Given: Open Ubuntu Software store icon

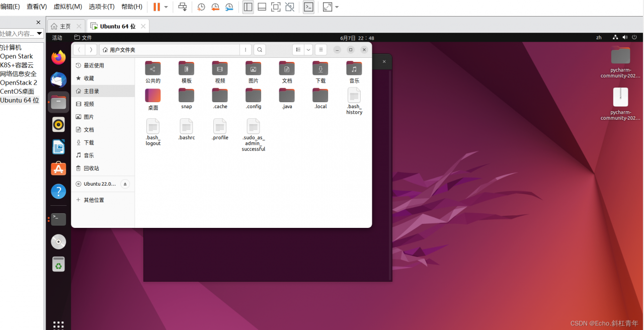Looking at the screenshot, I should click(x=58, y=169).
